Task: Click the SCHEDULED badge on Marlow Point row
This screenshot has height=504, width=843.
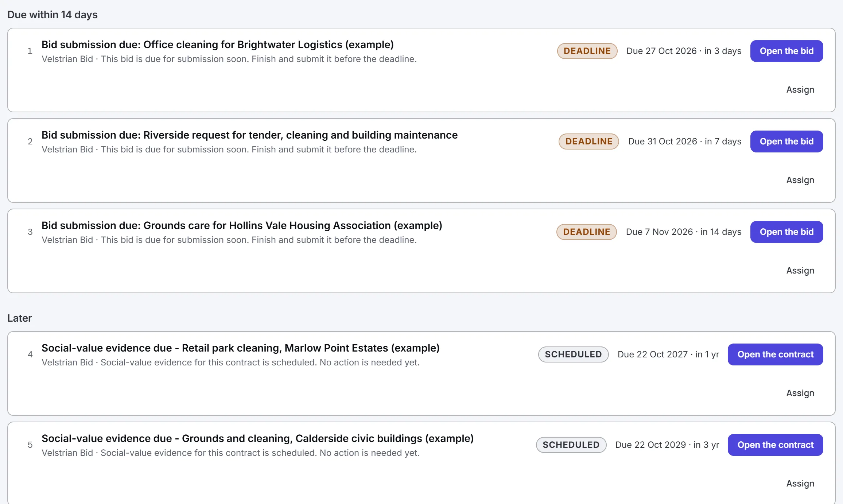Action: (573, 354)
